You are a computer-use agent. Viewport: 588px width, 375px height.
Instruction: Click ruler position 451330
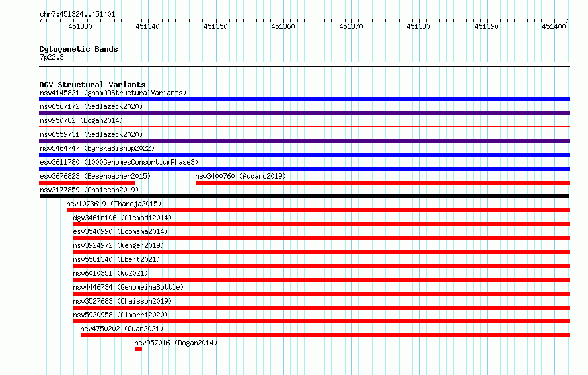point(80,26)
